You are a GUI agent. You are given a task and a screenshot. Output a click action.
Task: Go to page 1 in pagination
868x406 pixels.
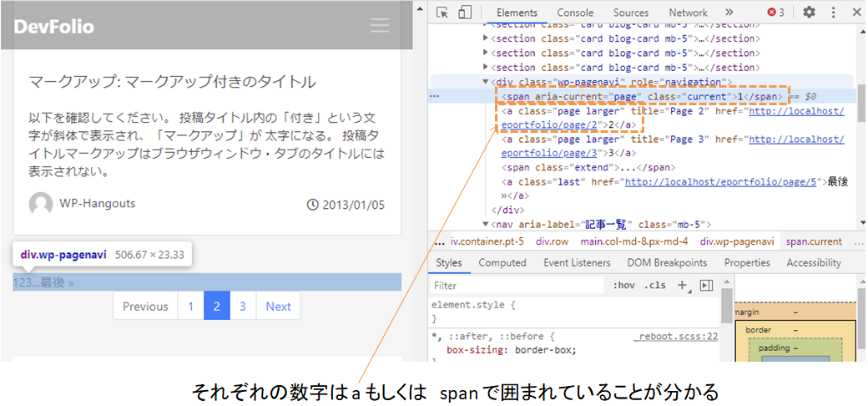point(191,307)
